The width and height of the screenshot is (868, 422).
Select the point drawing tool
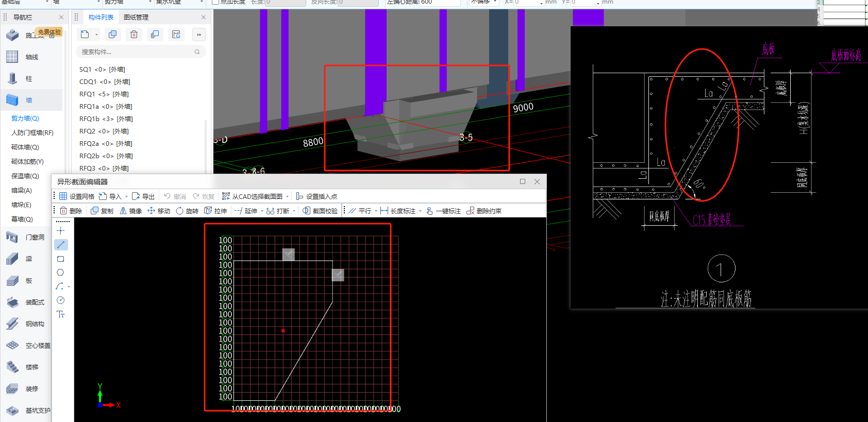(x=61, y=230)
